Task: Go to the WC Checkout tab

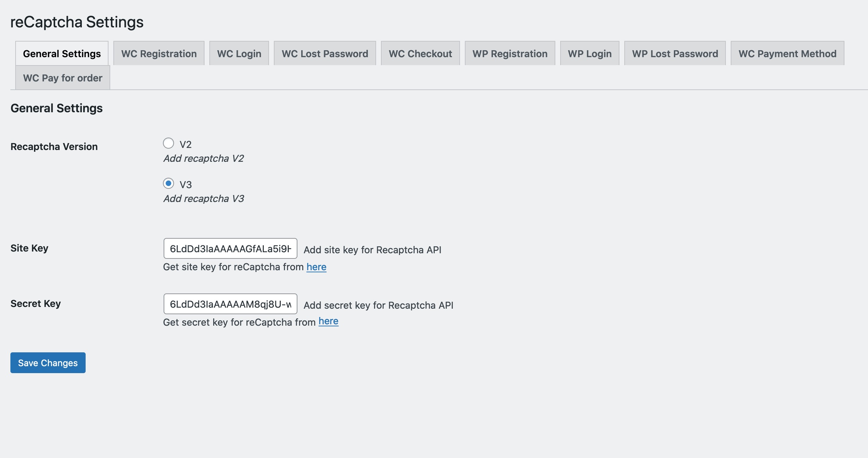Action: tap(420, 54)
